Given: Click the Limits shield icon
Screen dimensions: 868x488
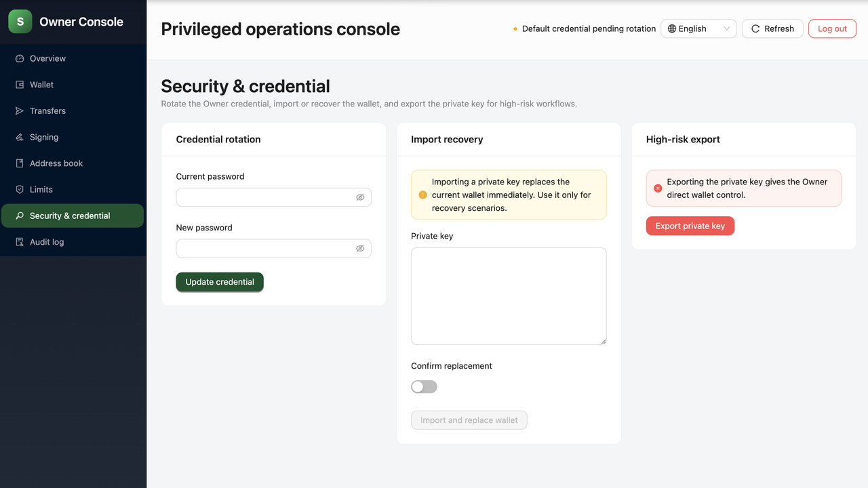Looking at the screenshot, I should [20, 190].
